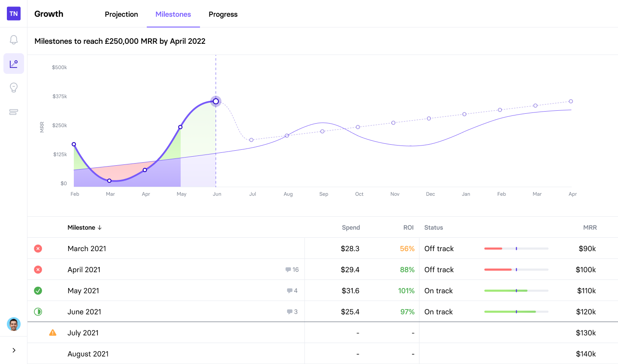
Task: Click the July 2021 warning icon
Action: (x=53, y=333)
